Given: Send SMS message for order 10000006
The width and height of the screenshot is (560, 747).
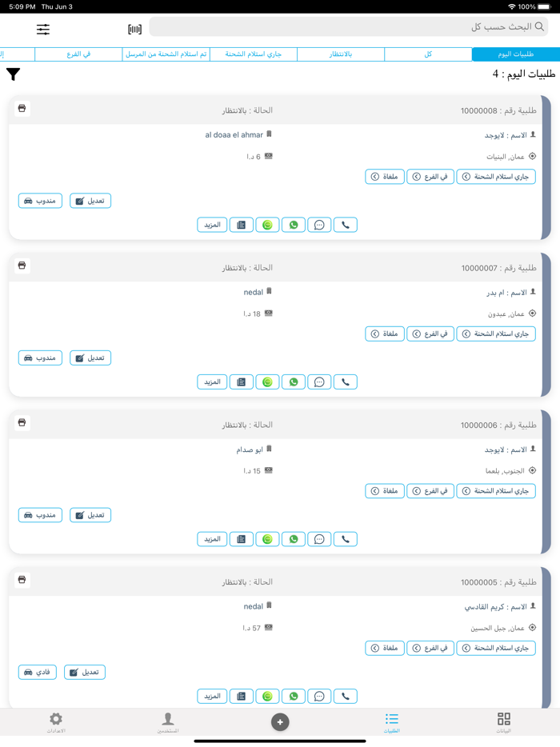Looking at the screenshot, I should [319, 539].
